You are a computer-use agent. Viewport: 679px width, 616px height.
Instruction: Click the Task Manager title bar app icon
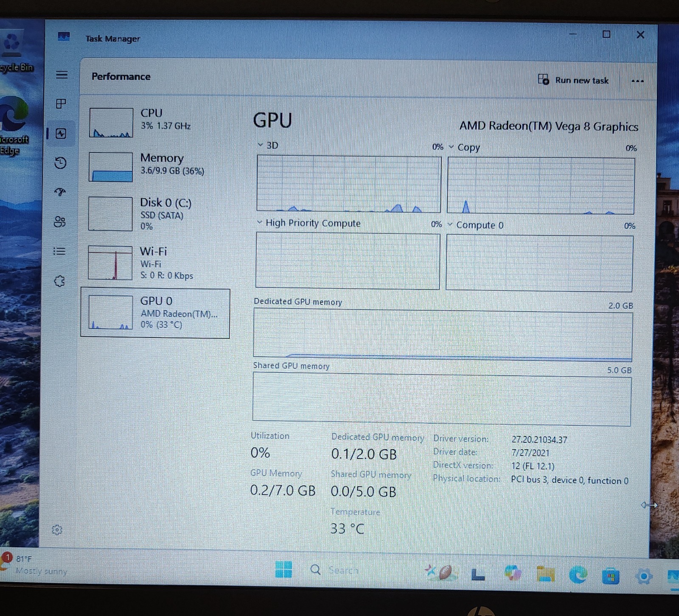point(64,37)
